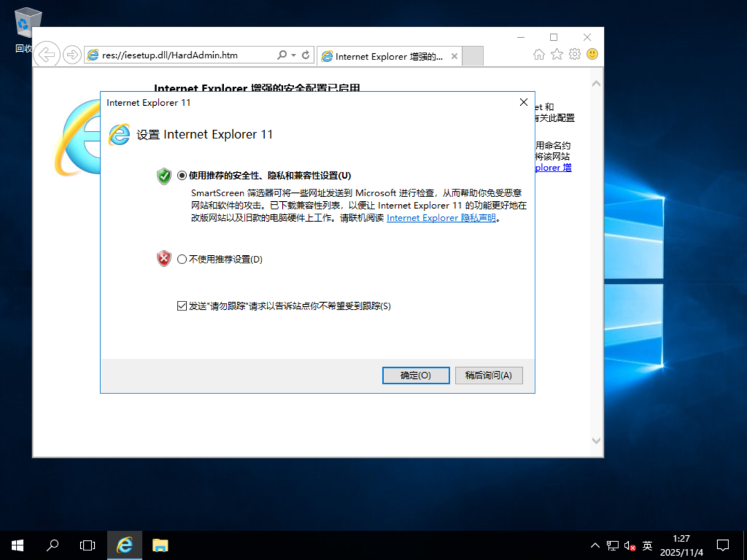Select the Internet Explorer 增强的 tab
This screenshot has height=560, width=747.
(388, 56)
